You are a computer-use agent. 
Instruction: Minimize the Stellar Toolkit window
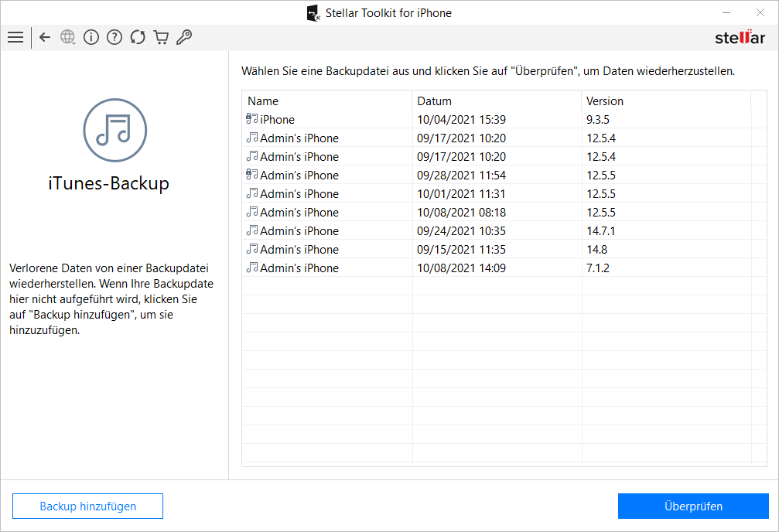(726, 12)
